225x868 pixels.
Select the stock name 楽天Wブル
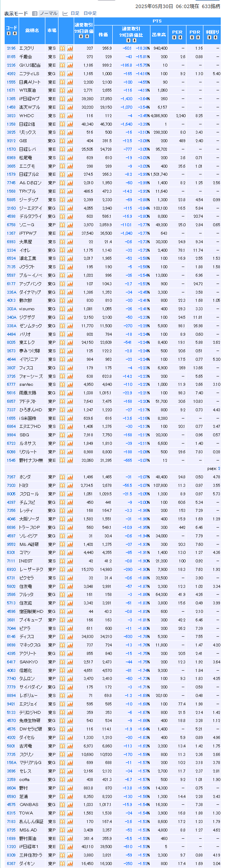tap(30, 107)
